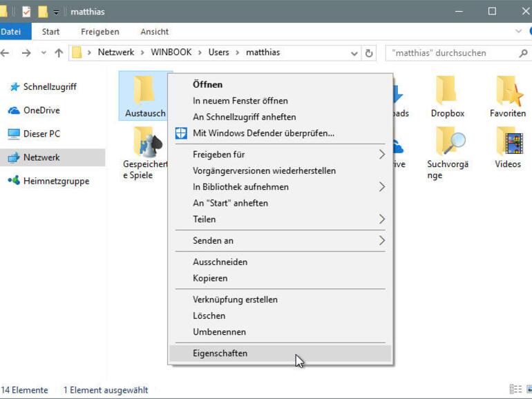Select Netzwerk in the navigation pane
Viewport: 532px width, 399px height.
pos(53,157)
